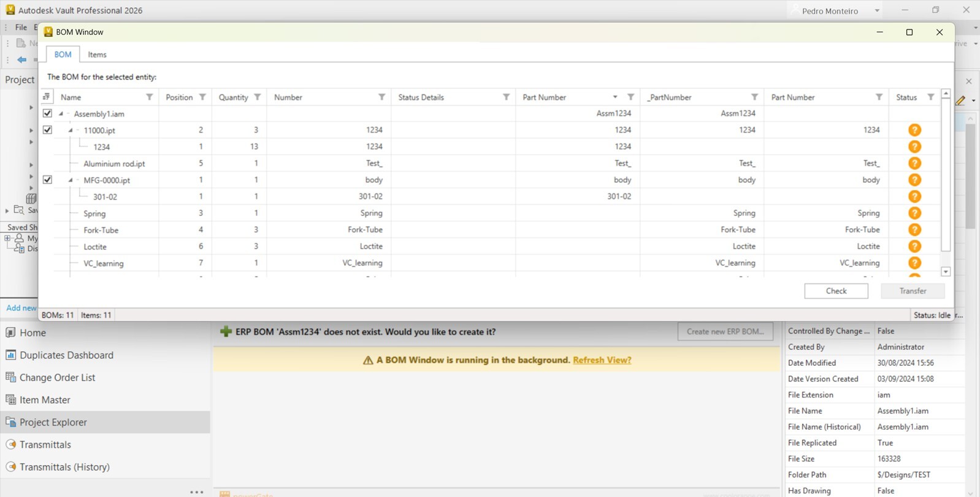Image resolution: width=980 pixels, height=497 pixels.
Task: Click the BOM table scroll-up arrow
Action: tap(946, 94)
